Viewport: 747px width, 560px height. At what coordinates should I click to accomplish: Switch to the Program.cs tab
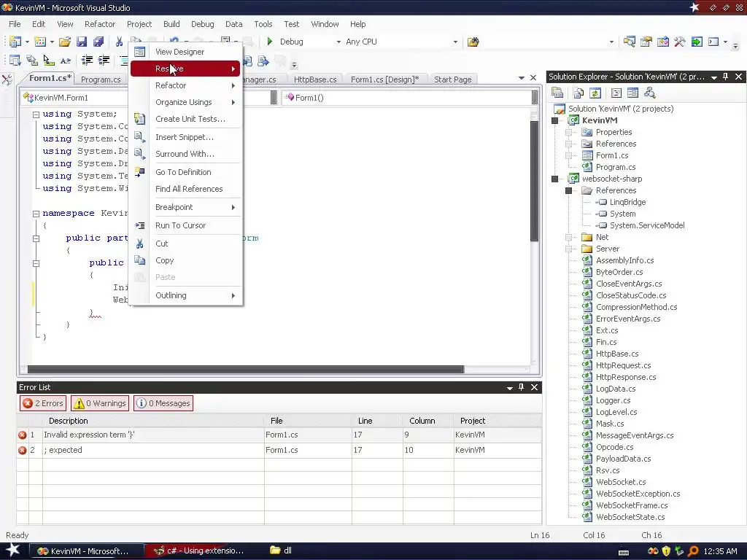(x=101, y=79)
